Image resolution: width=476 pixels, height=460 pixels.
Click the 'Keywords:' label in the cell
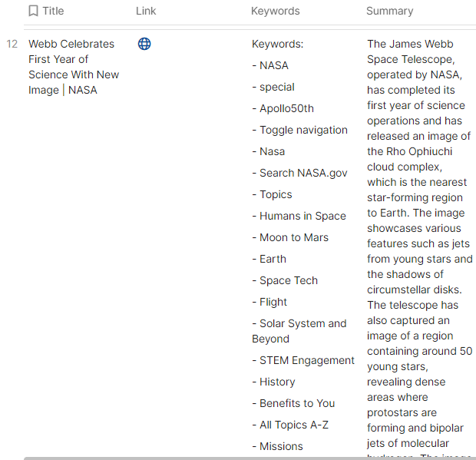277,44
